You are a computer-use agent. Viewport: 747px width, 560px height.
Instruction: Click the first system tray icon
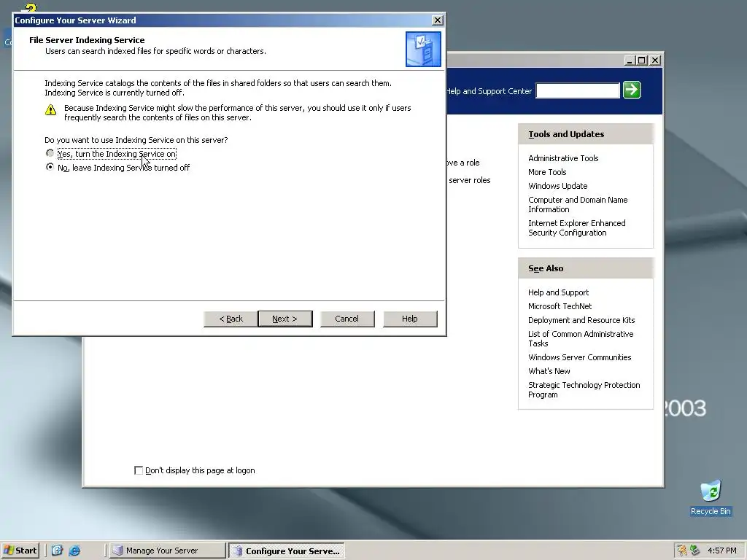[683, 551]
